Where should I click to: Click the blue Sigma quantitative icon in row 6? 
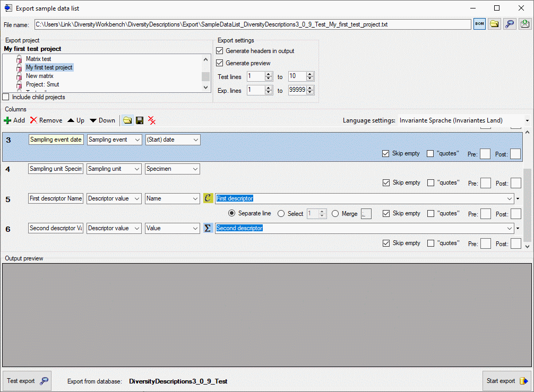pyautogui.click(x=208, y=228)
